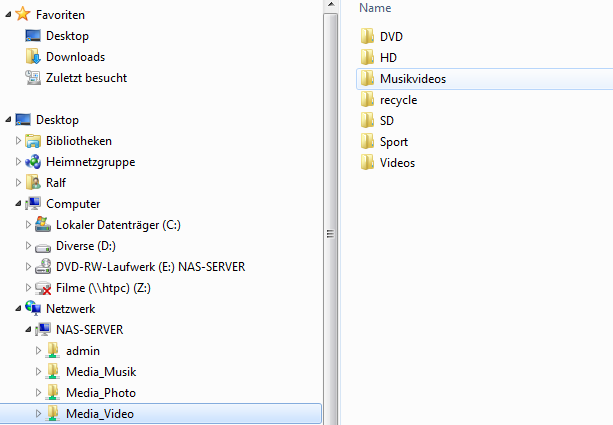Expand the Media_Musik share arrow

point(39,372)
